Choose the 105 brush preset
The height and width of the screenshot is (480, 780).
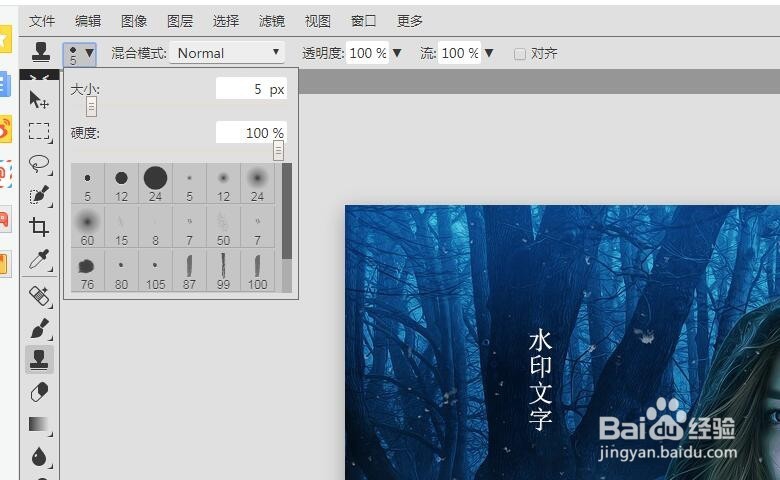155,271
